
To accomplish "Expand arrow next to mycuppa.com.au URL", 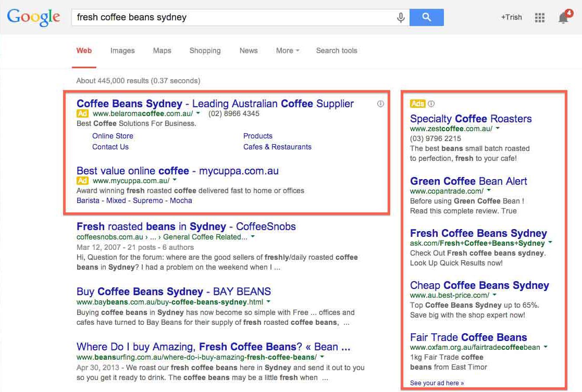I will pyautogui.click(x=175, y=180).
